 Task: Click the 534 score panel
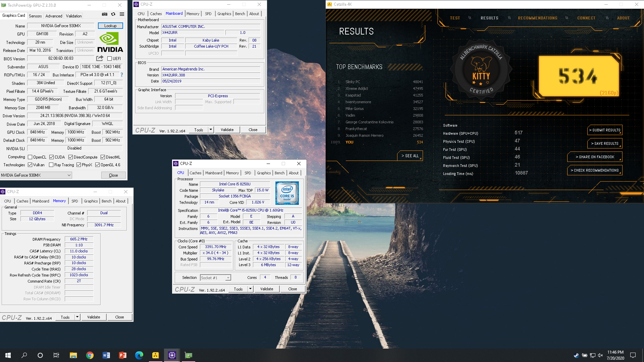[x=579, y=76]
